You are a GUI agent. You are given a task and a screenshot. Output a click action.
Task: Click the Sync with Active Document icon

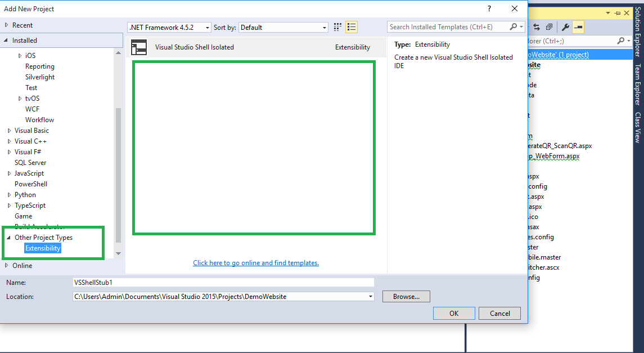(536, 26)
